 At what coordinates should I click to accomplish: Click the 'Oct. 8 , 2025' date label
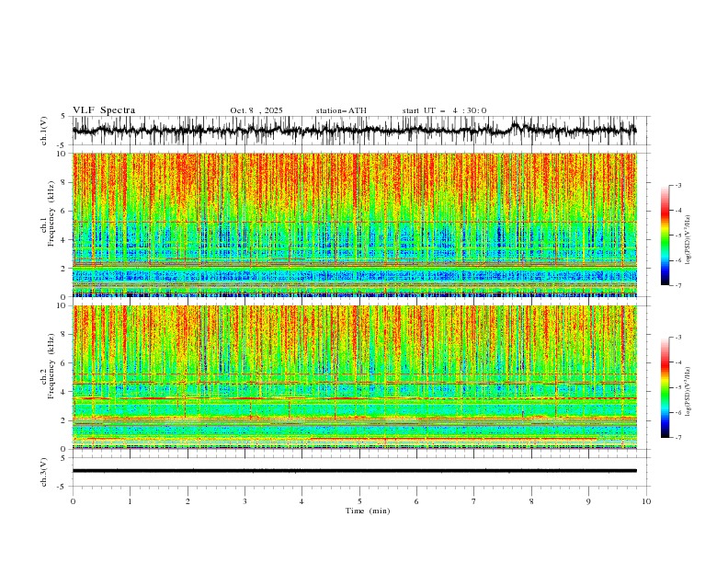[x=256, y=110]
